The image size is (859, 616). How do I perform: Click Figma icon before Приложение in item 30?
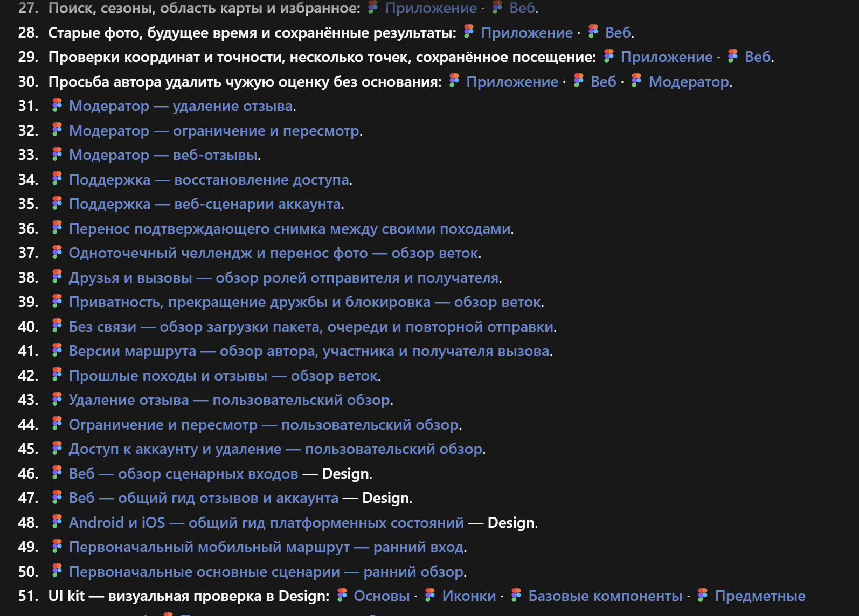point(454,81)
